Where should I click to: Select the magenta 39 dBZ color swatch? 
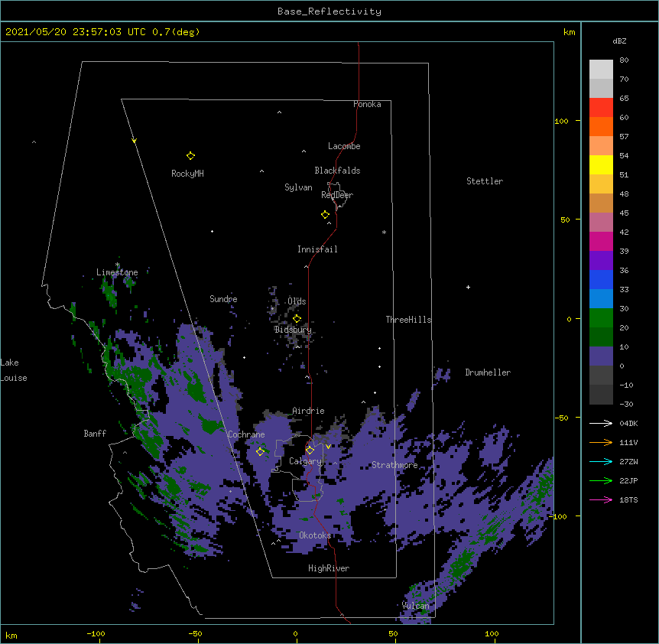(601, 241)
